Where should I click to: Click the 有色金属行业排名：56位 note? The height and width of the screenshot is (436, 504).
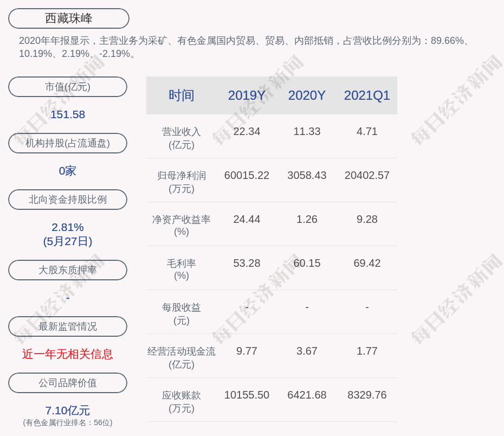(x=68, y=422)
